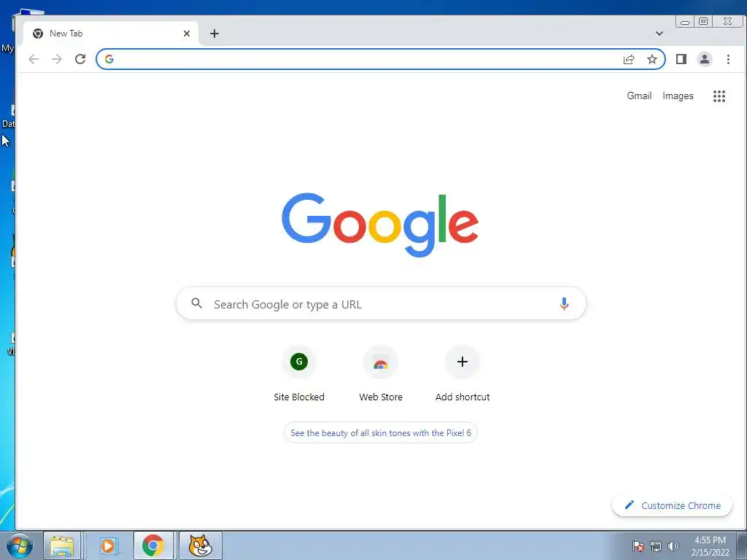Reload the page with the refresh icon
This screenshot has width=747, height=560.
click(80, 59)
